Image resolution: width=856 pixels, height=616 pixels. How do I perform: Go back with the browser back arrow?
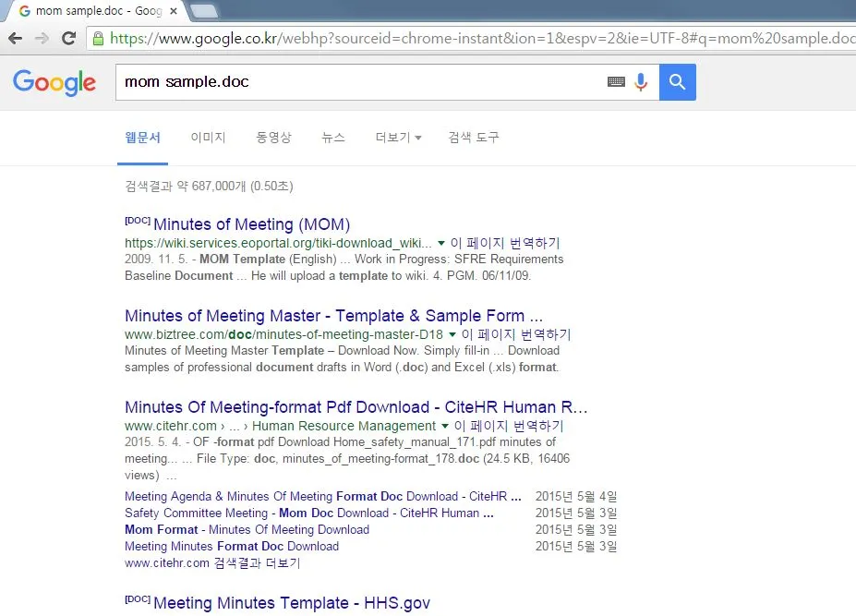(x=16, y=38)
